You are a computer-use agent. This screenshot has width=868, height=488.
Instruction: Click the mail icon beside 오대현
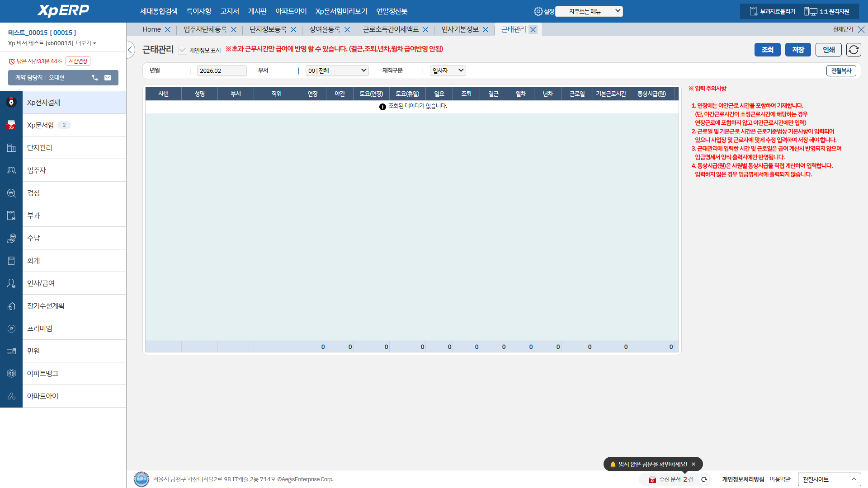[108, 78]
